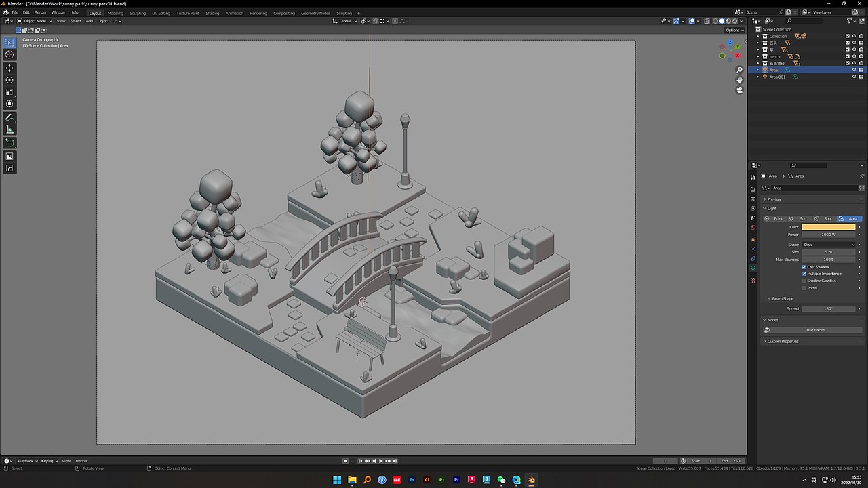Toggle X-ray in the viewport header
The image size is (868, 488).
(707, 21)
